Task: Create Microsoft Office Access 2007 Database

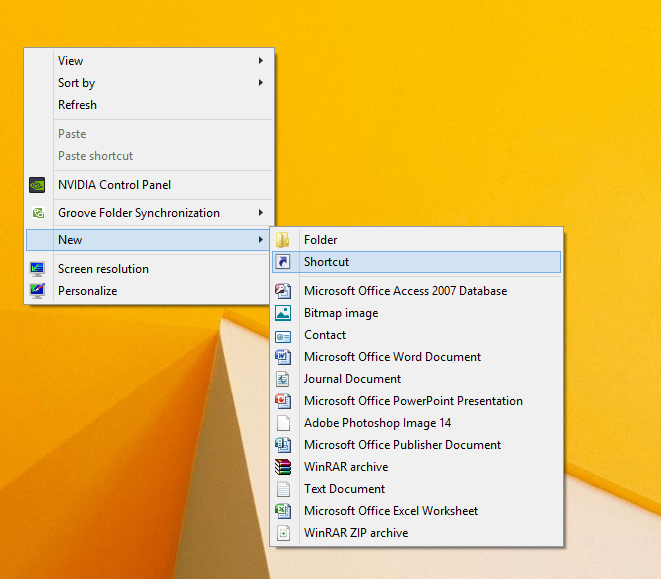Action: click(416, 291)
